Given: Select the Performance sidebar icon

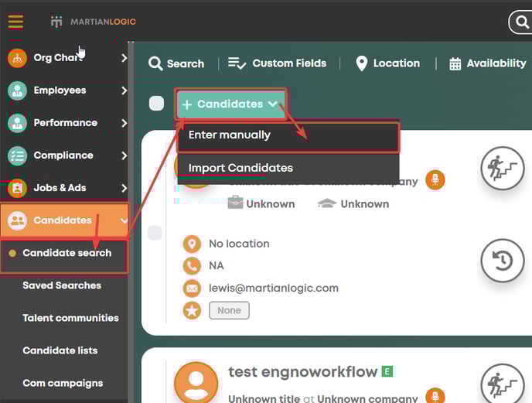Looking at the screenshot, I should coord(17,123).
